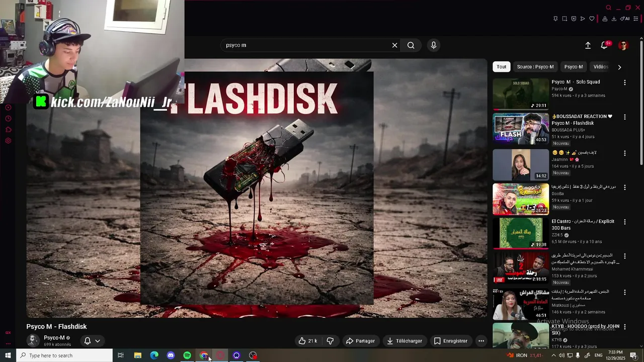Open the snapshot selection tool icon

(x=565, y=19)
